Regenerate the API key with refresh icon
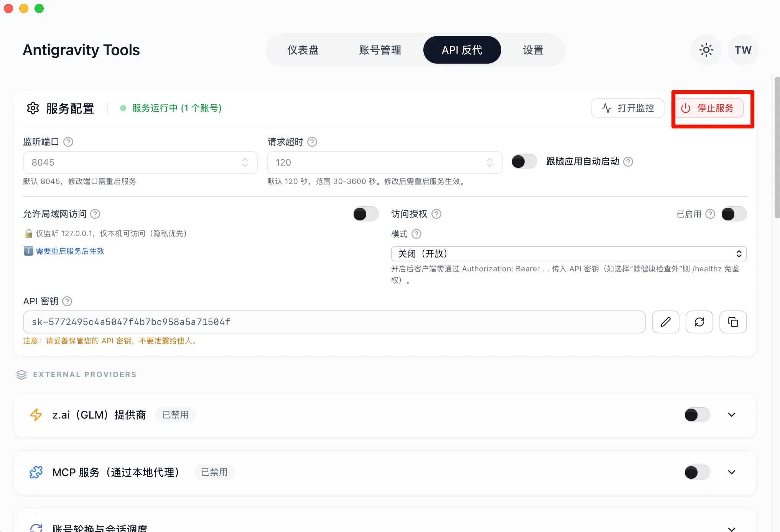Screen dimensions: 780x532 click(x=699, y=322)
